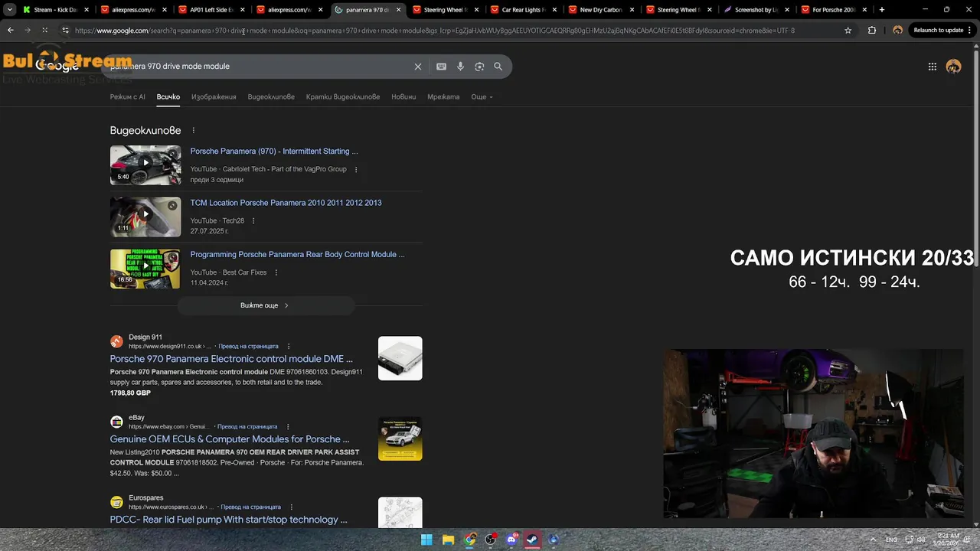Translate the Eurospares result page
The height and width of the screenshot is (551, 980).
250,507
